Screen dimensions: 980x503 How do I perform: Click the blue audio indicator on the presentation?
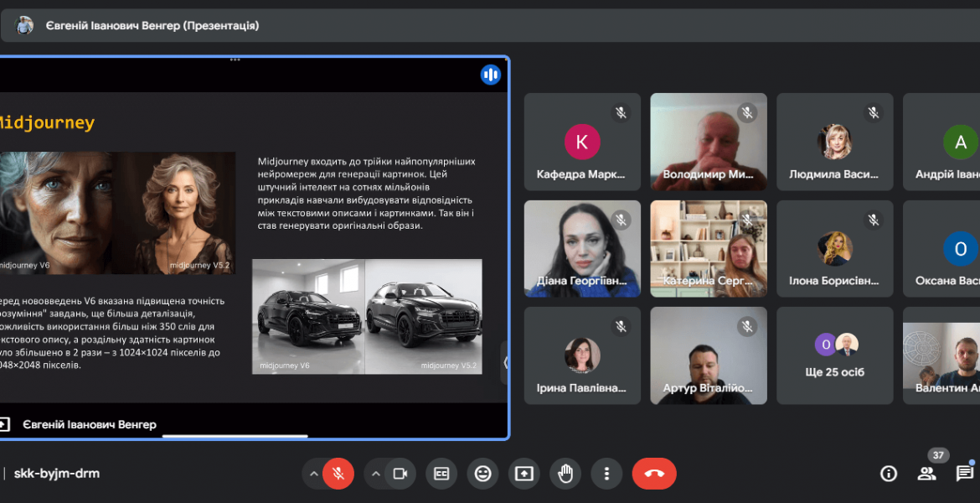click(x=491, y=75)
